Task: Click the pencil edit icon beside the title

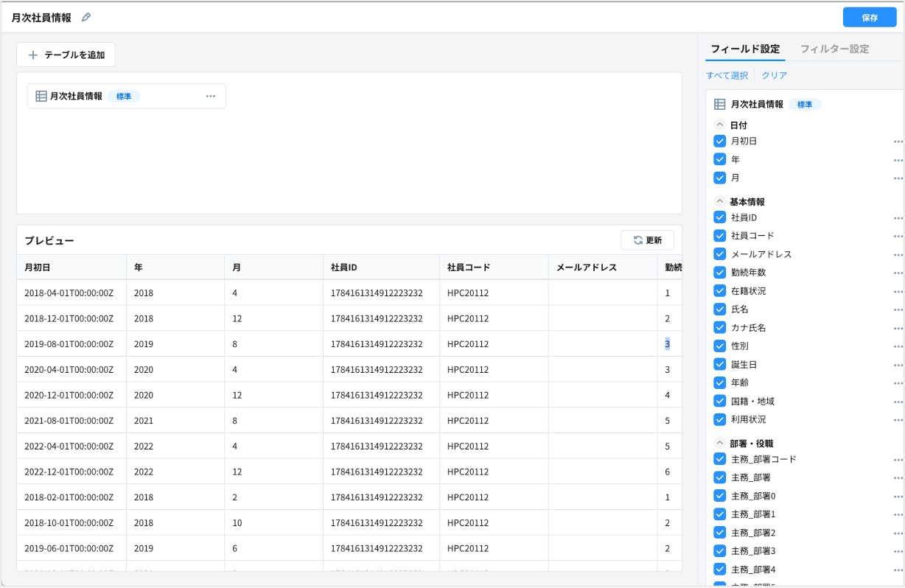Action: point(86,18)
